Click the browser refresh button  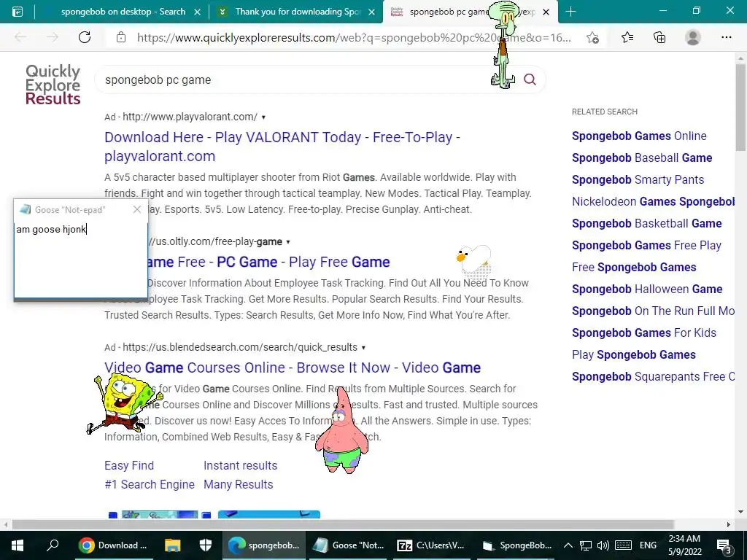coord(85,37)
